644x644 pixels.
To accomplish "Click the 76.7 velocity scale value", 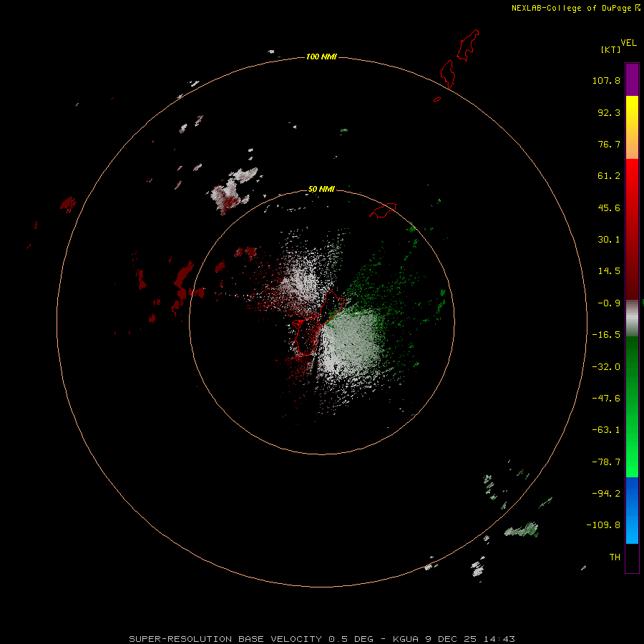I will coord(609,144).
